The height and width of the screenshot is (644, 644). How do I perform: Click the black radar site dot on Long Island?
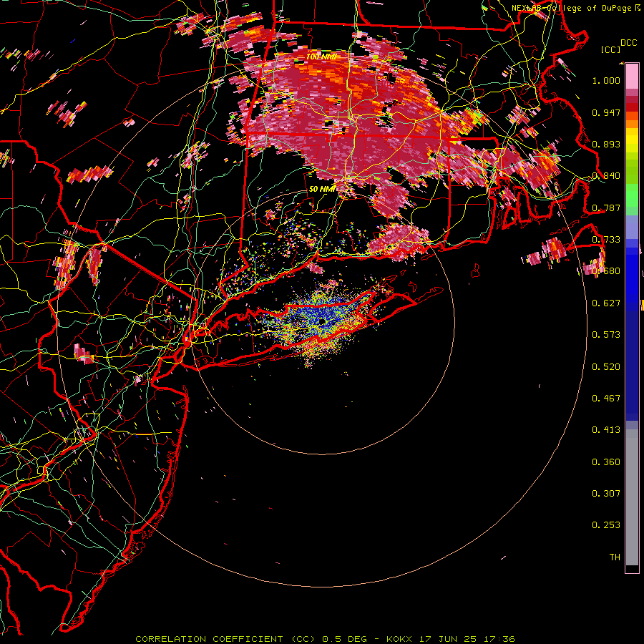[x=323, y=321]
